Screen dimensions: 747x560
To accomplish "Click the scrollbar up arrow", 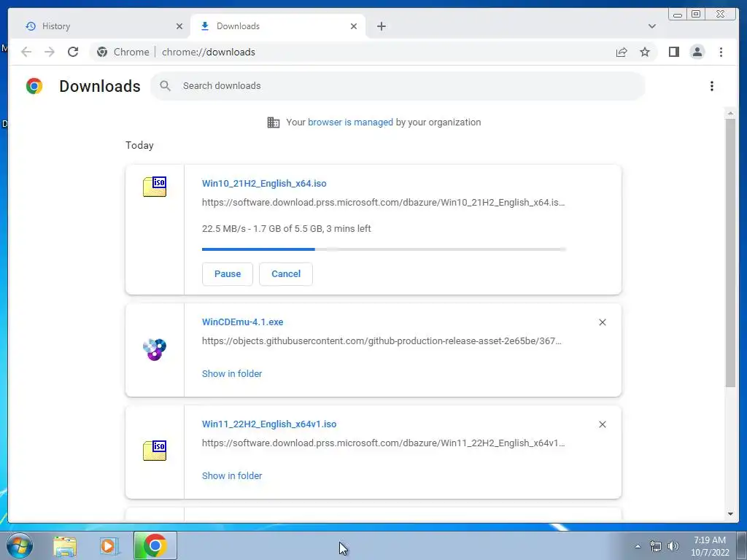I will (730, 114).
